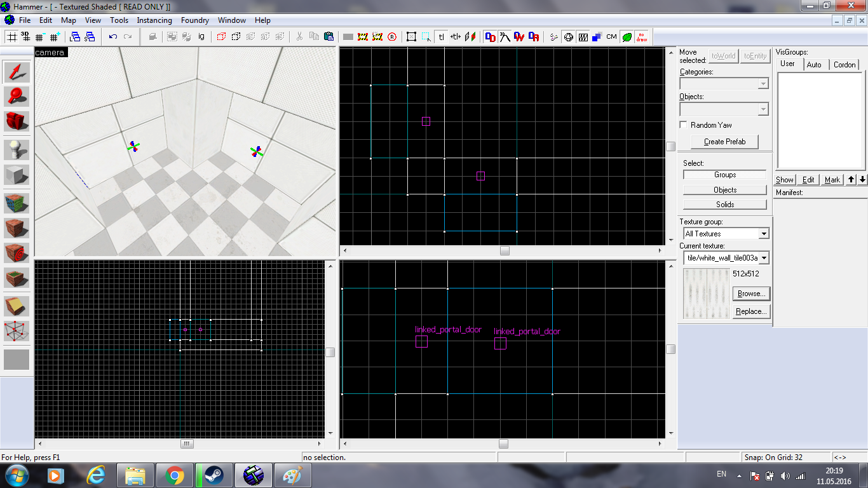The width and height of the screenshot is (868, 488).
Task: Select the red Entity tool lightbulb icon
Action: (17, 149)
